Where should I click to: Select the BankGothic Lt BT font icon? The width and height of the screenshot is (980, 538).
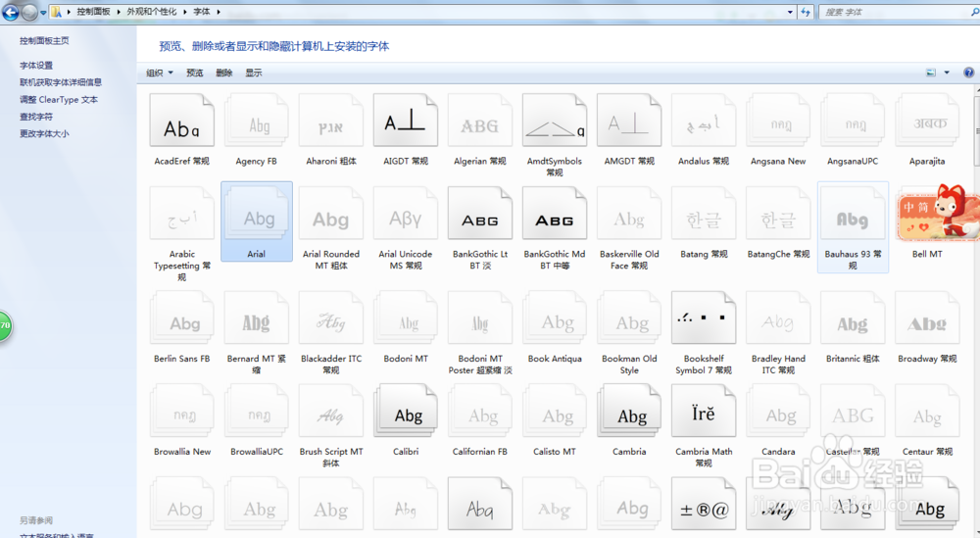(x=480, y=214)
